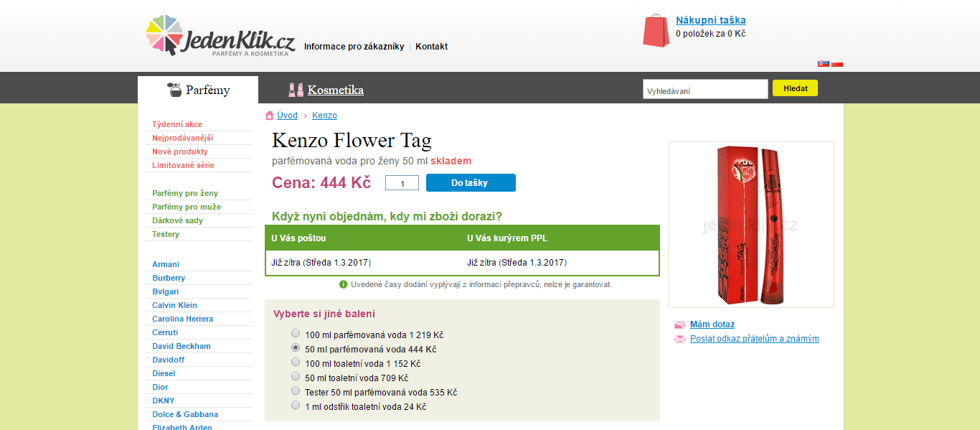
Task: Choose the Tester 50 ml parfémovaná voda option
Action: [295, 391]
